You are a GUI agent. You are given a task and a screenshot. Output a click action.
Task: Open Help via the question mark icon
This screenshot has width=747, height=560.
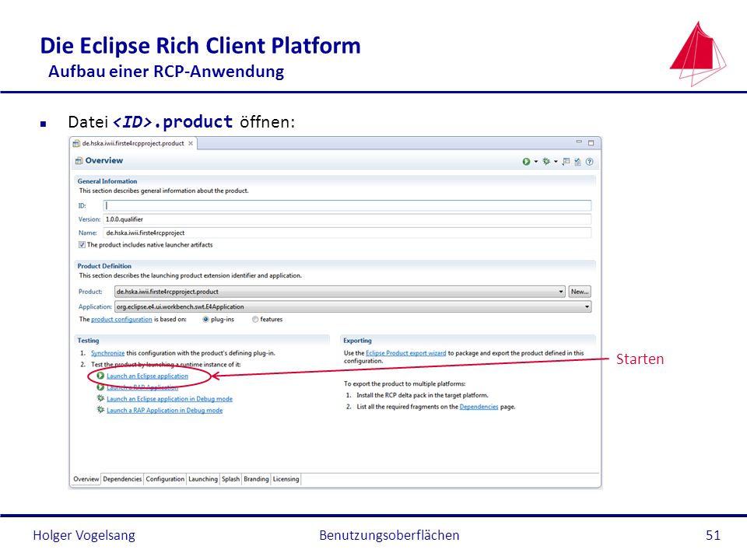click(x=589, y=162)
